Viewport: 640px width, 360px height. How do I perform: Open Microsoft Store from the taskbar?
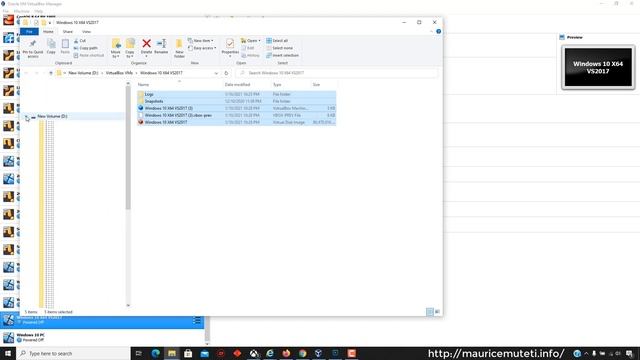coord(188,353)
